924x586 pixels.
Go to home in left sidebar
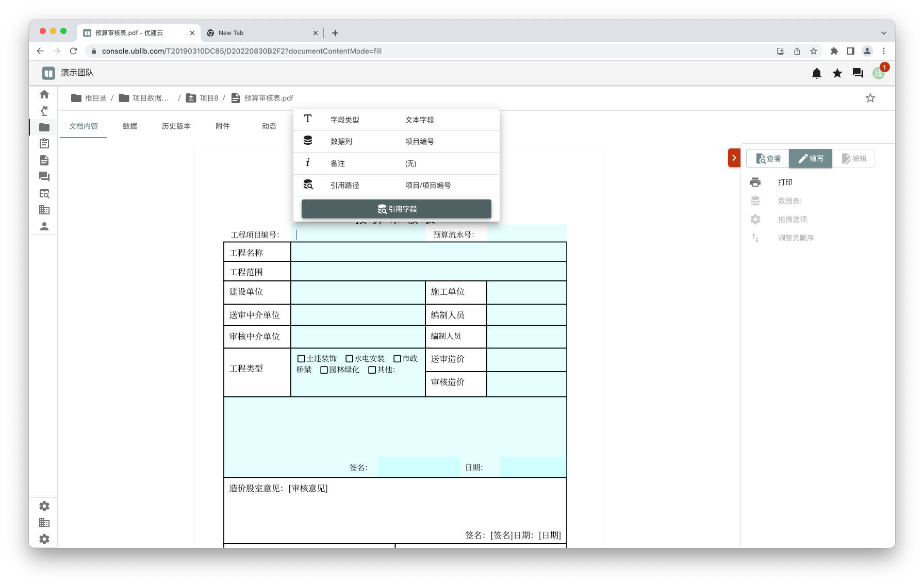44,94
